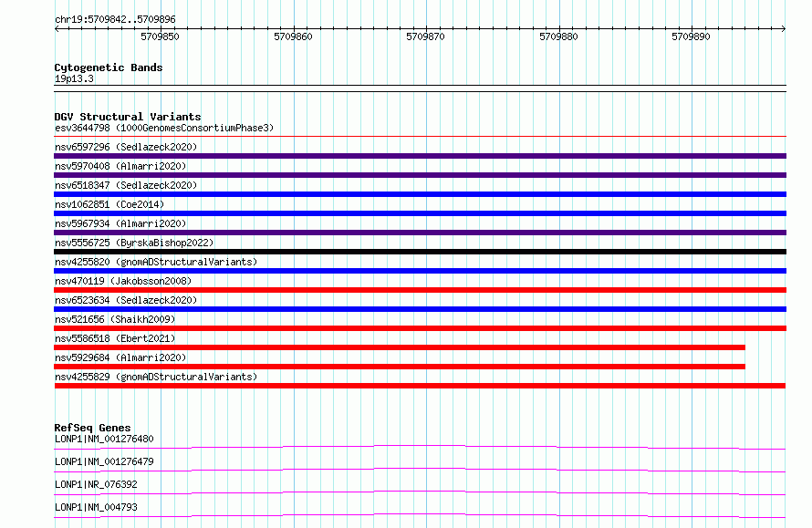
Task: Select variant label nsv521656 (Shaikh2009)
Action: (x=115, y=319)
